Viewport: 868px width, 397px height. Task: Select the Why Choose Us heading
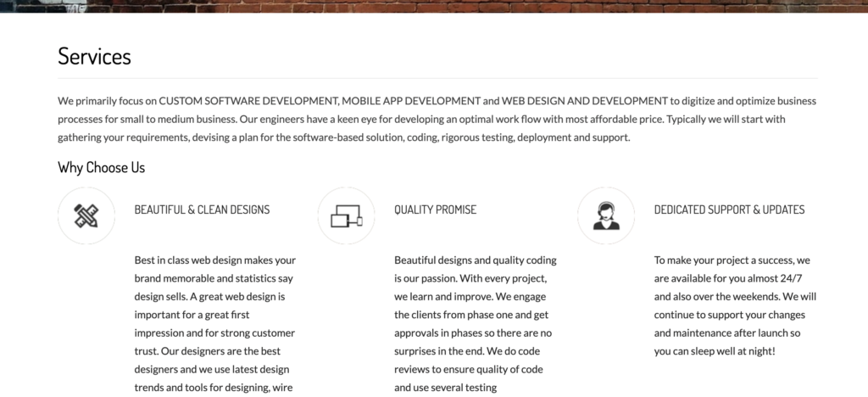point(101,167)
